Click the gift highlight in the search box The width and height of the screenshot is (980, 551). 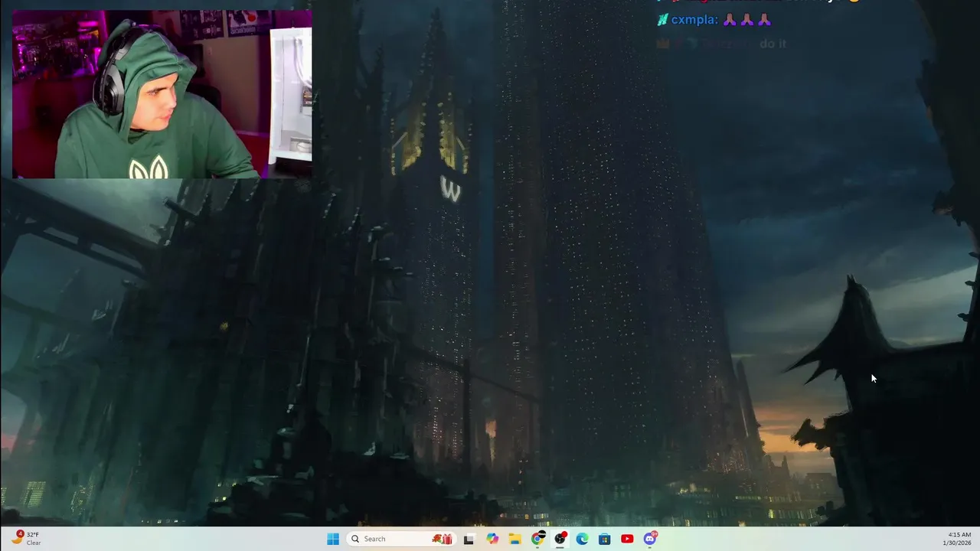tap(442, 539)
